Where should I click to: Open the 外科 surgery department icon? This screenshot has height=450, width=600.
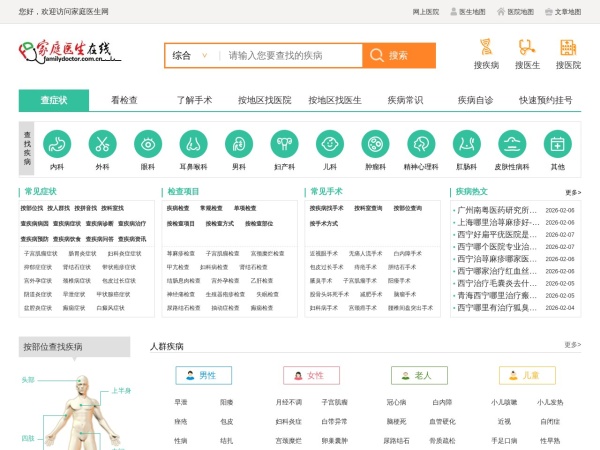pyautogui.click(x=102, y=143)
